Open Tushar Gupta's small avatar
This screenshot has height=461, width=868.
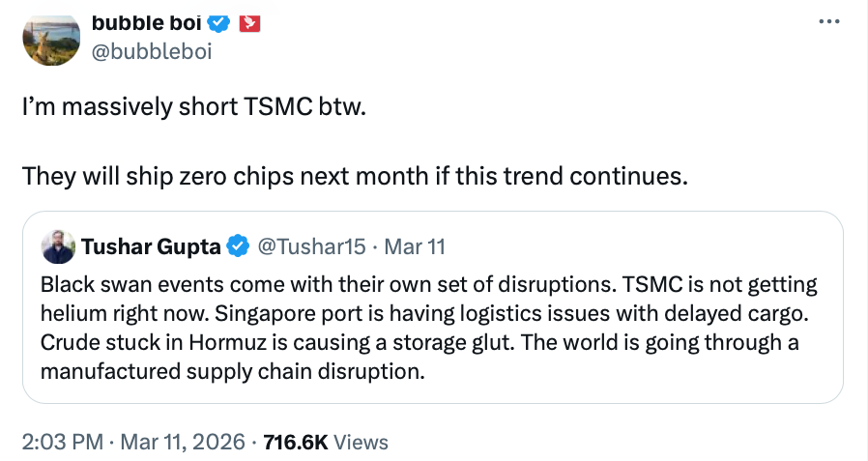point(59,246)
